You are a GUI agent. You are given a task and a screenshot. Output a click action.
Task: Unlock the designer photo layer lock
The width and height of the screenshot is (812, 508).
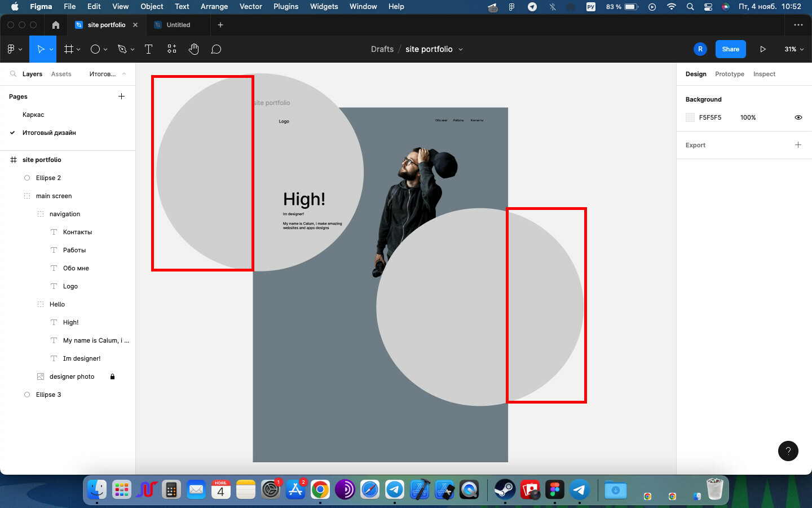point(112,376)
